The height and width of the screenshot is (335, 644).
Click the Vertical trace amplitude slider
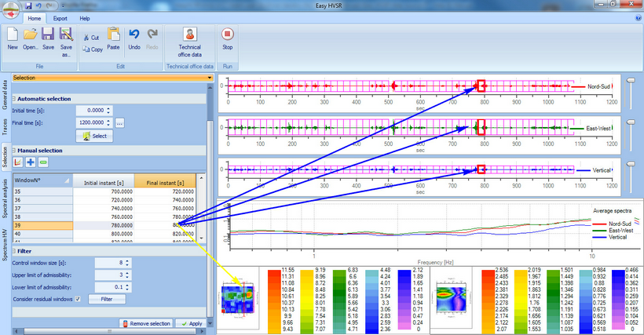point(631,164)
